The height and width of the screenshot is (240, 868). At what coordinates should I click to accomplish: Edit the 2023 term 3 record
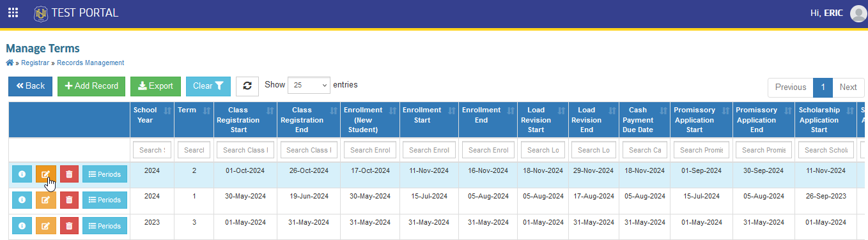pyautogui.click(x=45, y=225)
